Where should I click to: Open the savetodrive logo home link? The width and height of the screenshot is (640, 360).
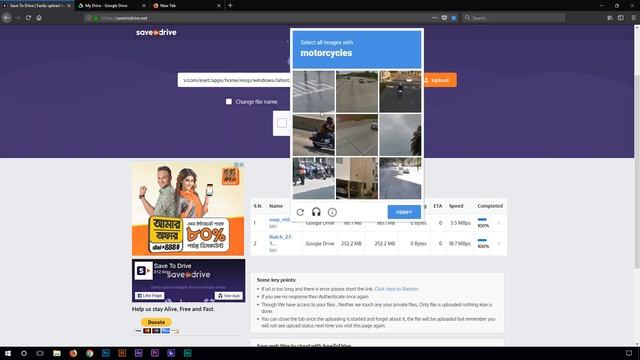[156, 32]
